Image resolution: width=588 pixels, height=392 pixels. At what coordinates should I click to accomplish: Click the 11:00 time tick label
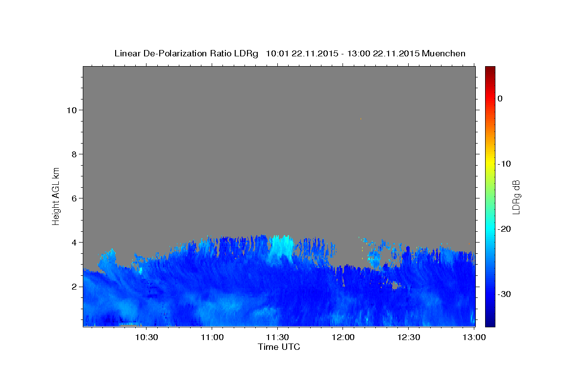pos(212,337)
